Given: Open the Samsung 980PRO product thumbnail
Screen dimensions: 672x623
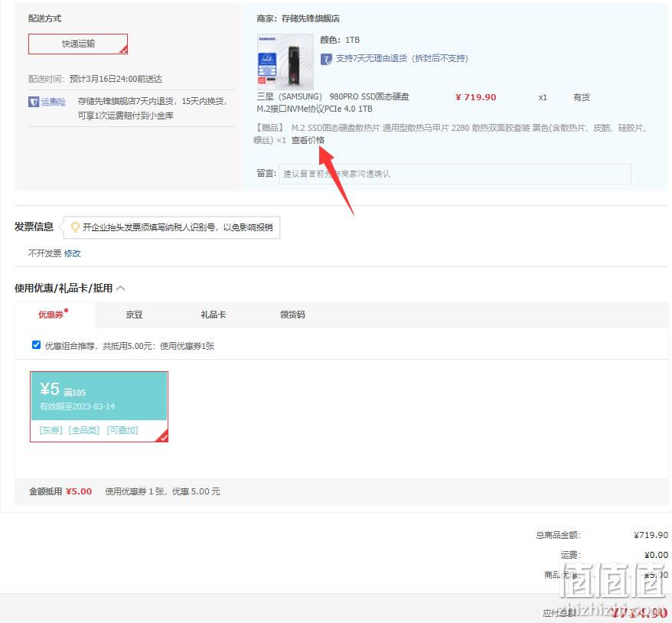Looking at the screenshot, I should click(285, 62).
